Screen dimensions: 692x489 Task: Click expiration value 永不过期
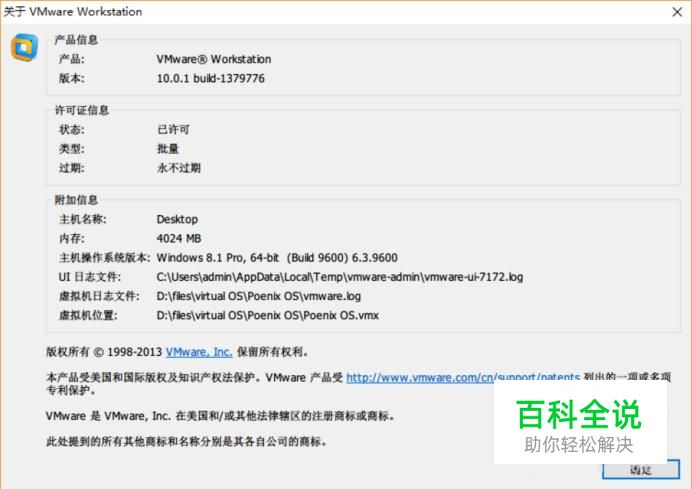179,168
